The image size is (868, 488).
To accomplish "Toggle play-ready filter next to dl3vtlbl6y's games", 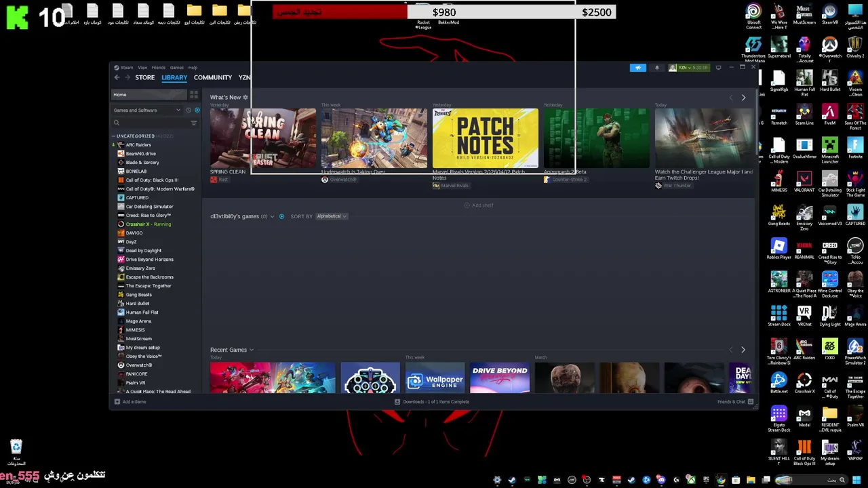I will [281, 216].
